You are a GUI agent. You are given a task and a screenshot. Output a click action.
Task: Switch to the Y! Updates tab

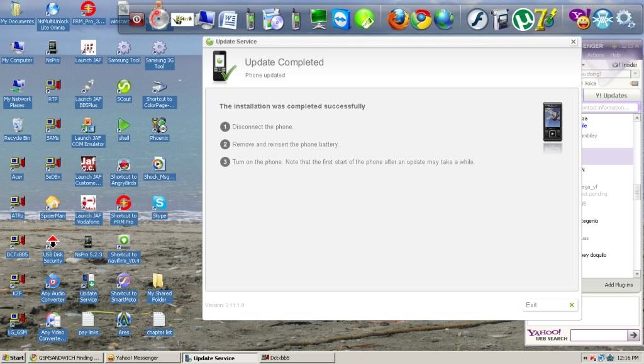pos(611,96)
